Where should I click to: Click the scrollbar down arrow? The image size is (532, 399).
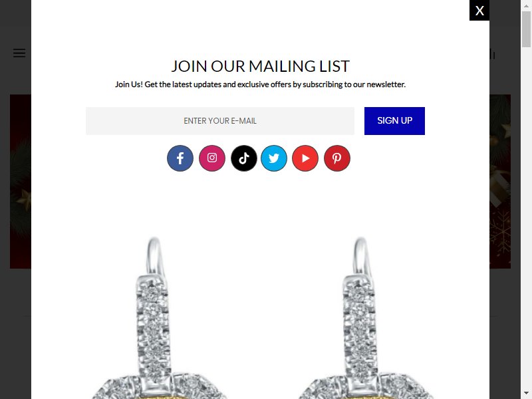(x=526, y=392)
